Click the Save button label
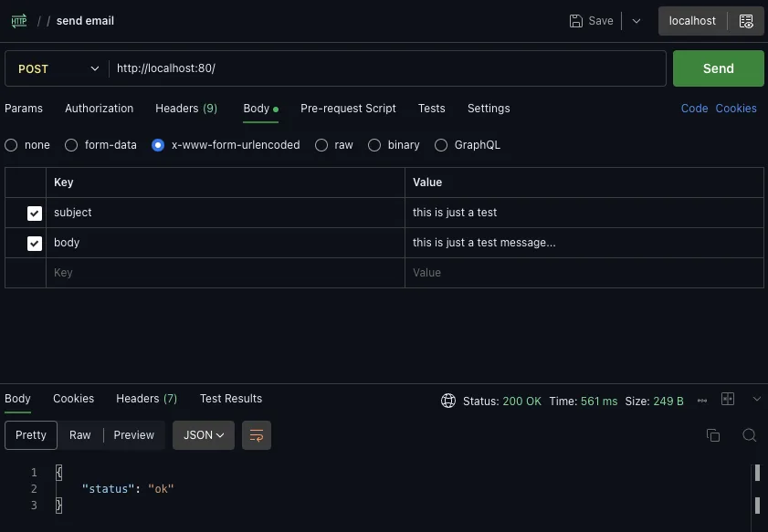768x532 pixels. [601, 21]
